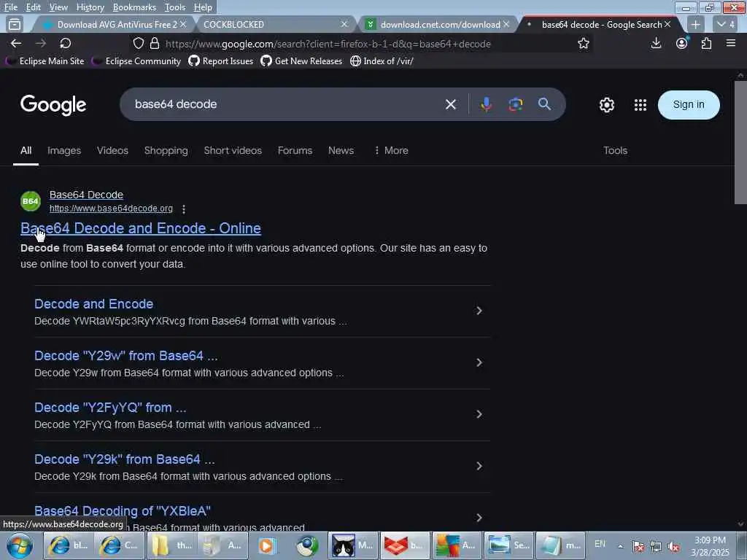Viewport: 747px width, 560px height.
Task: Open the Eclipse Community bookmark
Action: point(136,61)
